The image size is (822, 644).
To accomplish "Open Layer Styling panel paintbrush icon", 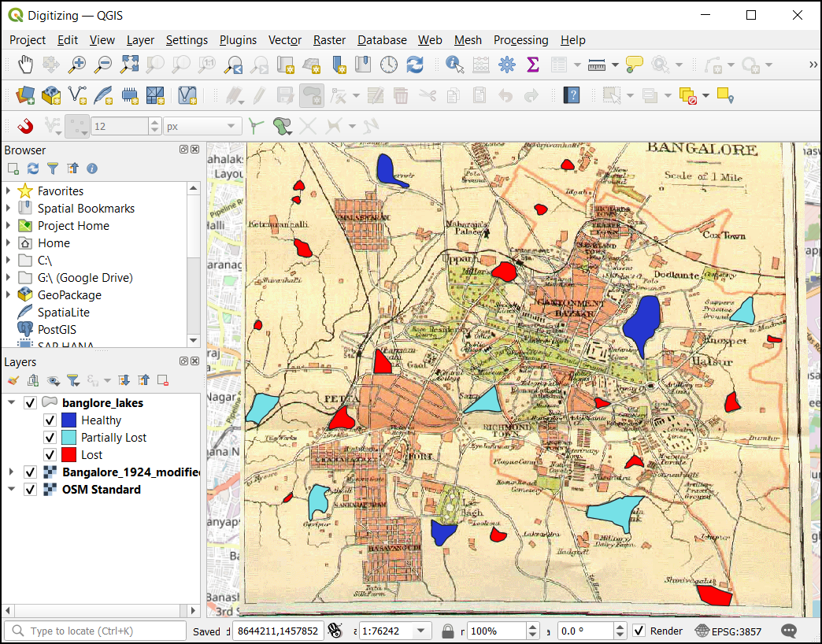I will (x=13, y=380).
